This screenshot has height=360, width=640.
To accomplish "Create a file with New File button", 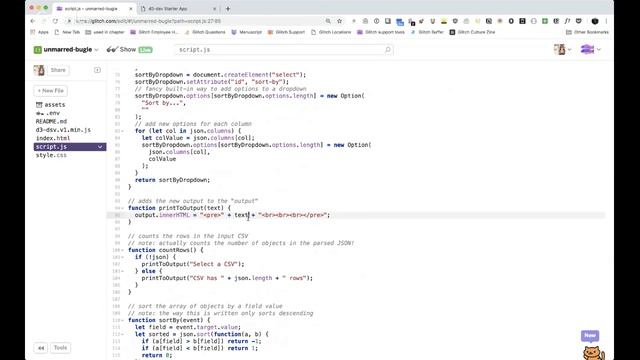I will click(x=51, y=91).
